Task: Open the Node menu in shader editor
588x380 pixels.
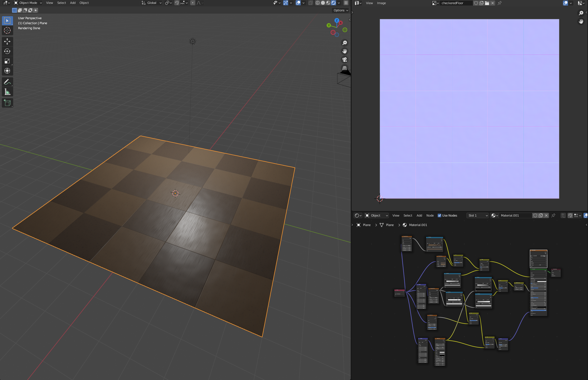Action: [430, 215]
